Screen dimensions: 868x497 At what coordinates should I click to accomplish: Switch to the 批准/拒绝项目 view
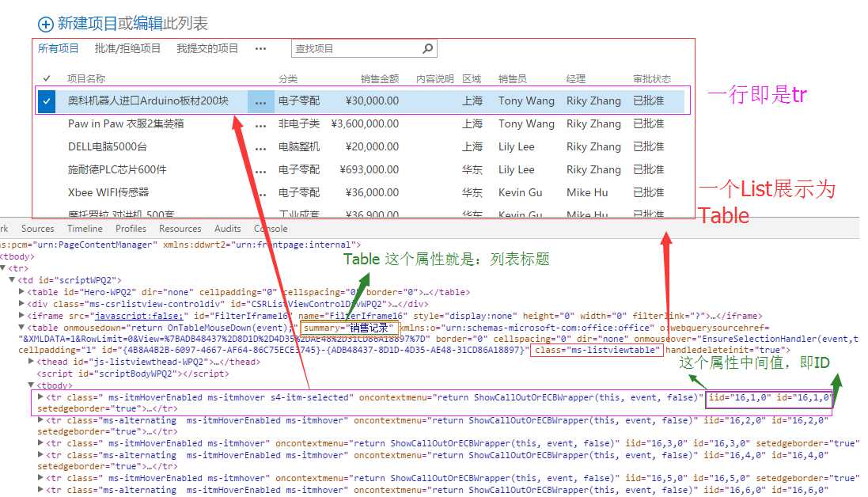(x=127, y=49)
